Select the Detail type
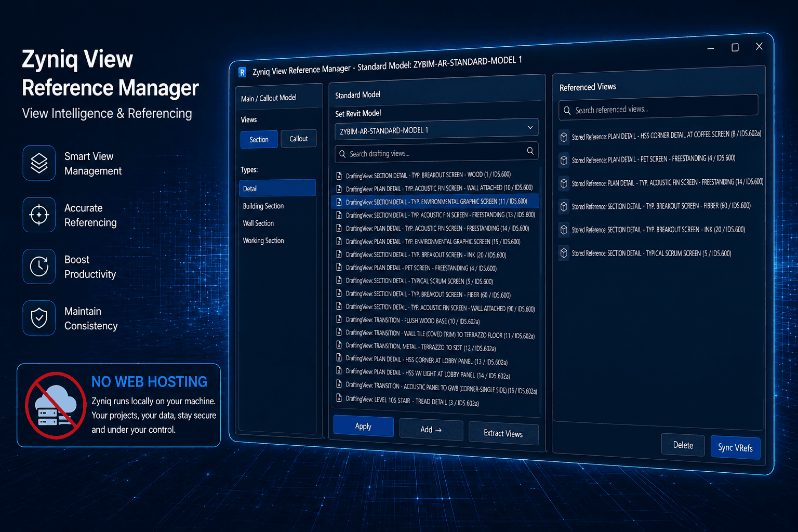The width and height of the screenshot is (798, 532). click(x=277, y=188)
